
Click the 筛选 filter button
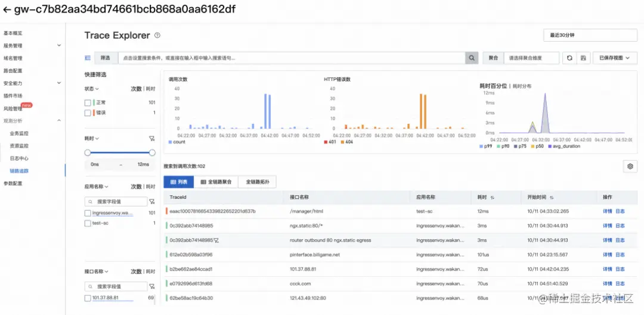[x=106, y=58]
